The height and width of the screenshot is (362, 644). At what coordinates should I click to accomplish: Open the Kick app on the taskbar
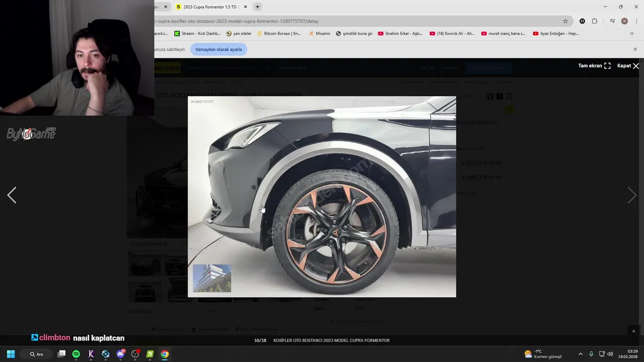point(91,354)
